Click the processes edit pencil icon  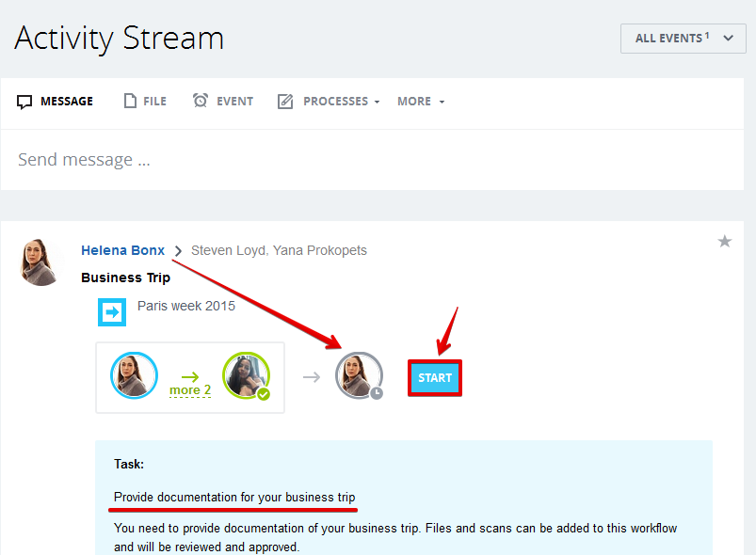click(285, 102)
